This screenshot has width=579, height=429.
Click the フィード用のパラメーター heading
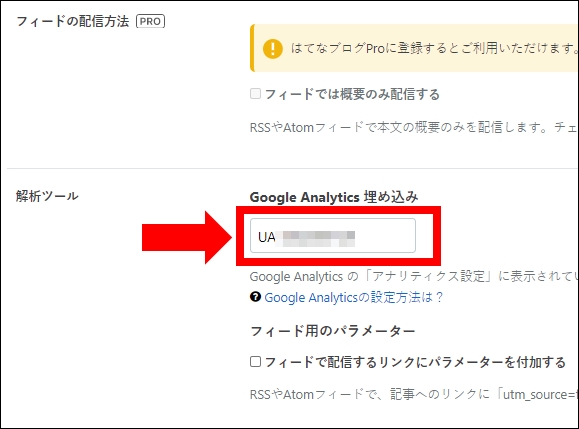[333, 331]
